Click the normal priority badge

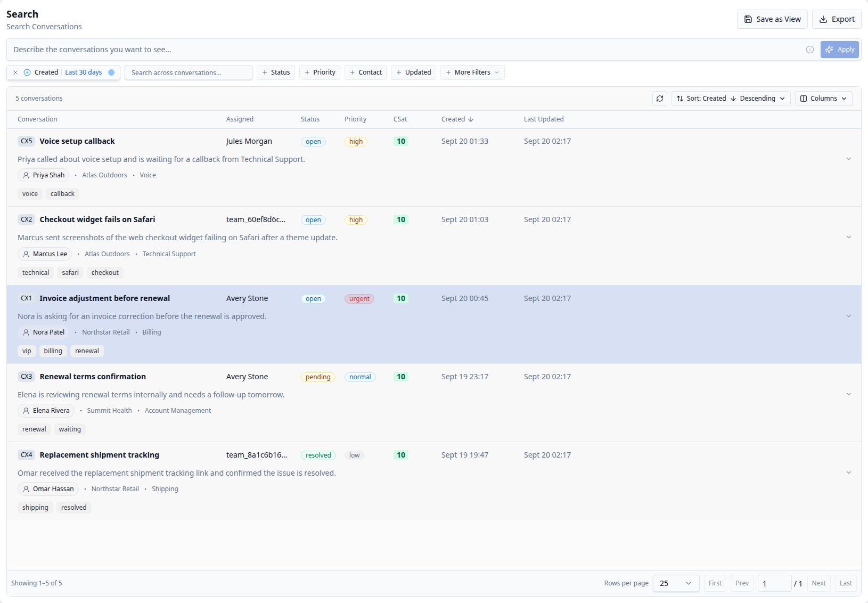[360, 377]
